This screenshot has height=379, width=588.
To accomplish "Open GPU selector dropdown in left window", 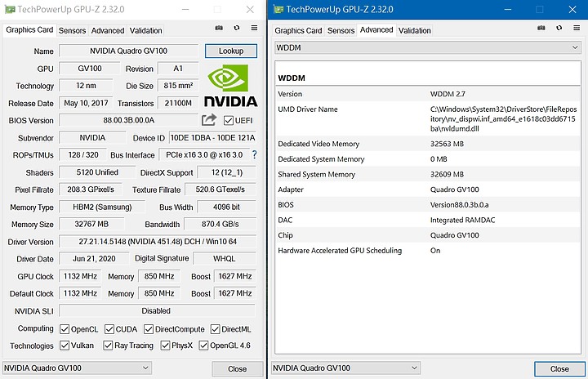I will (77, 368).
